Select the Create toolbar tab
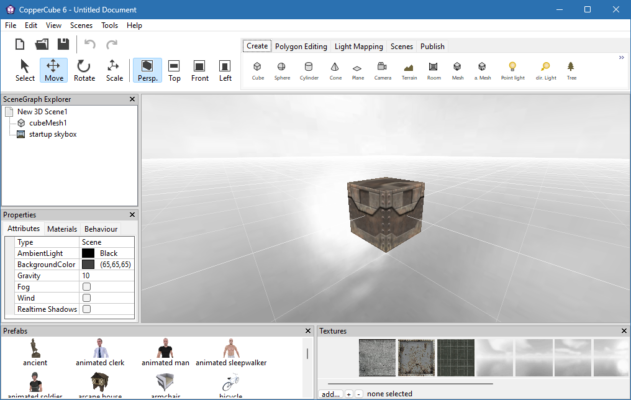This screenshot has width=631, height=400. pos(257,46)
